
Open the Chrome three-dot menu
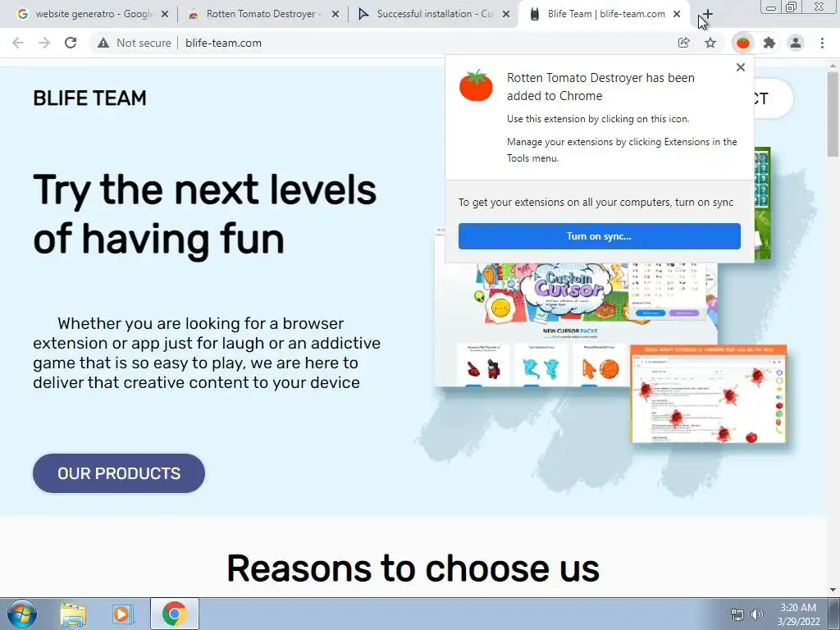(822, 43)
